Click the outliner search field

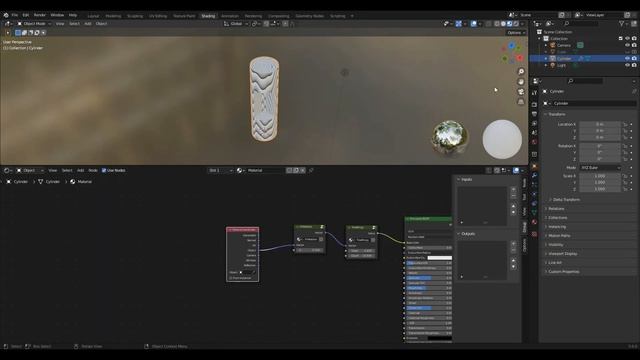point(581,24)
